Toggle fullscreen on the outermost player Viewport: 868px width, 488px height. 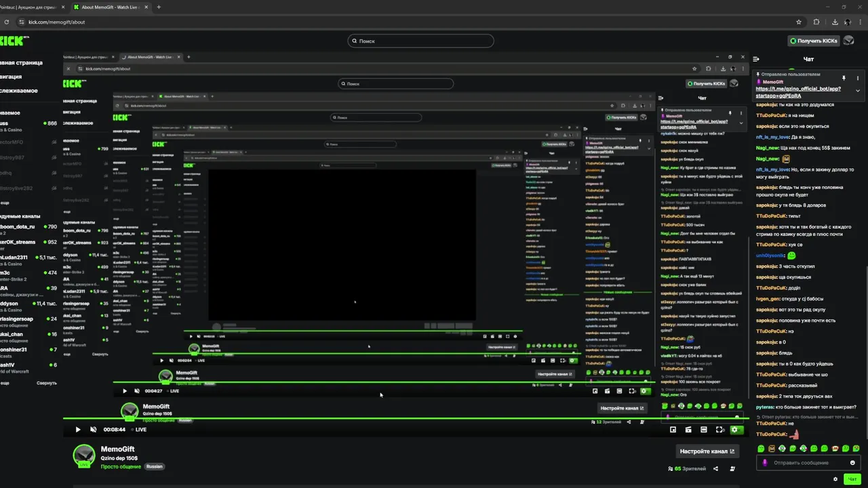pyautogui.click(x=720, y=430)
